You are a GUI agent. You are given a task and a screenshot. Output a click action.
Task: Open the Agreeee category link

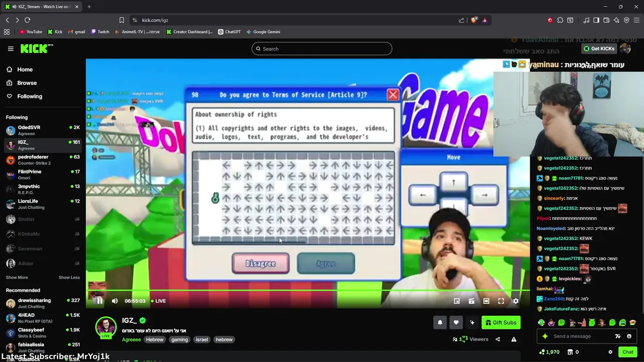(x=131, y=339)
